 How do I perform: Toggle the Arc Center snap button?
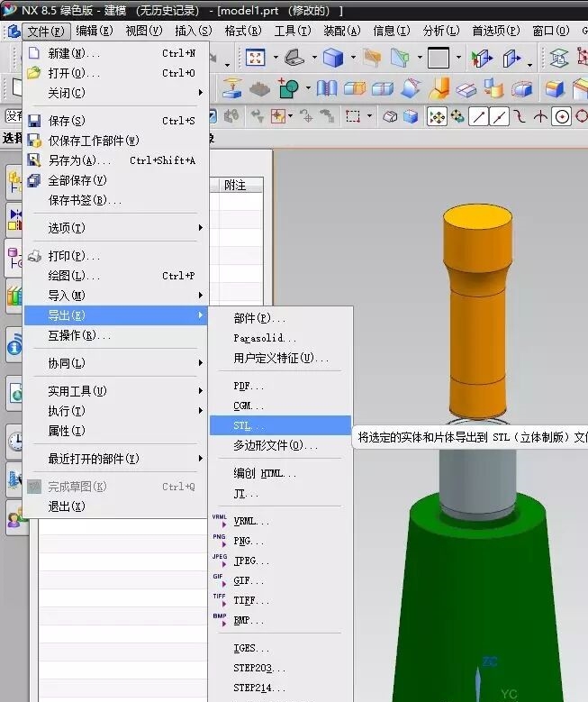pyautogui.click(x=562, y=117)
